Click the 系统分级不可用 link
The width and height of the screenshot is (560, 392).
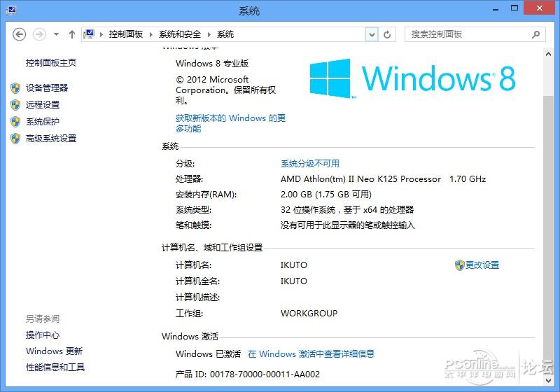[310, 164]
